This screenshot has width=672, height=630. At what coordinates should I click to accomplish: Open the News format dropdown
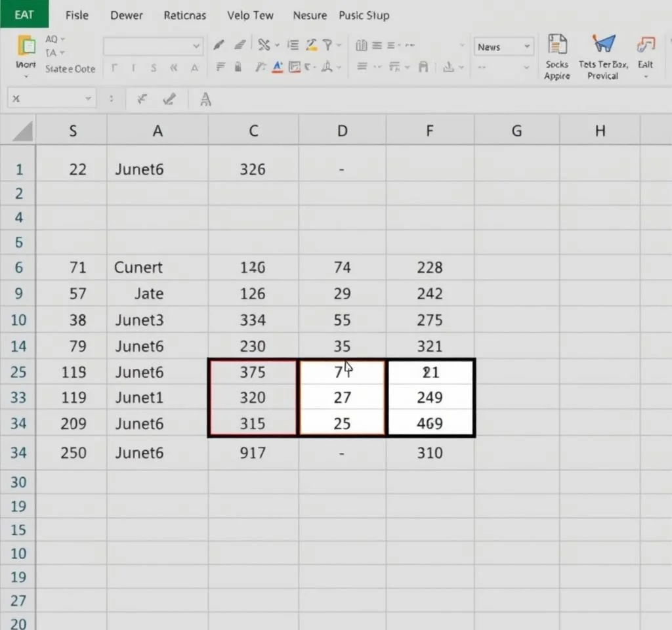pos(526,47)
